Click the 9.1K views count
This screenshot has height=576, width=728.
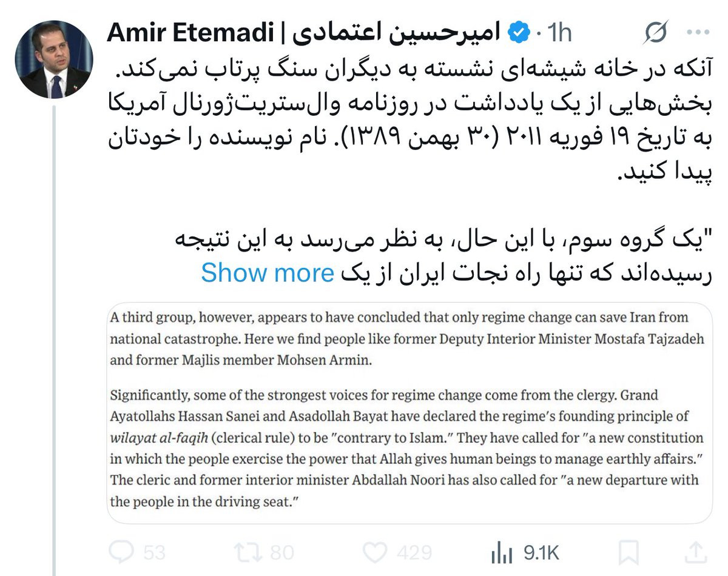[x=541, y=552]
